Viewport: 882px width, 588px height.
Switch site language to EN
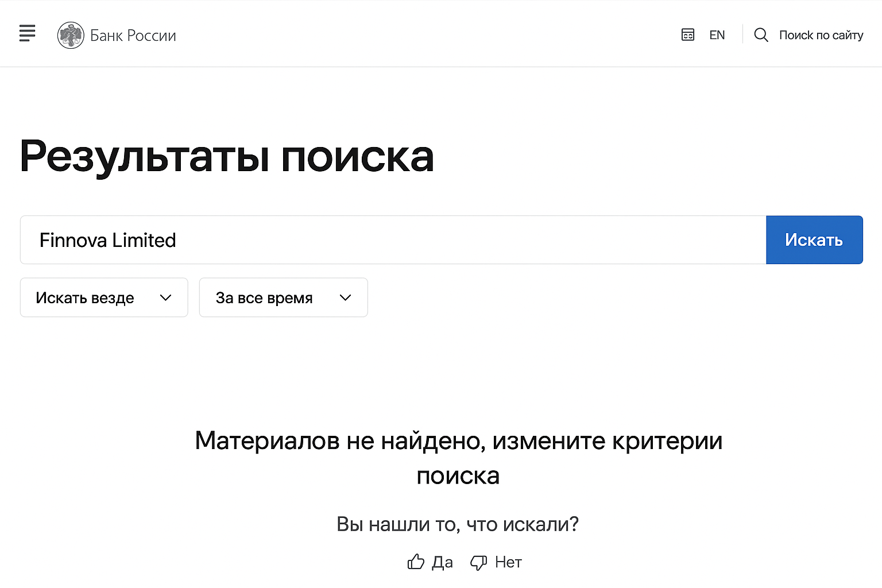pos(717,35)
